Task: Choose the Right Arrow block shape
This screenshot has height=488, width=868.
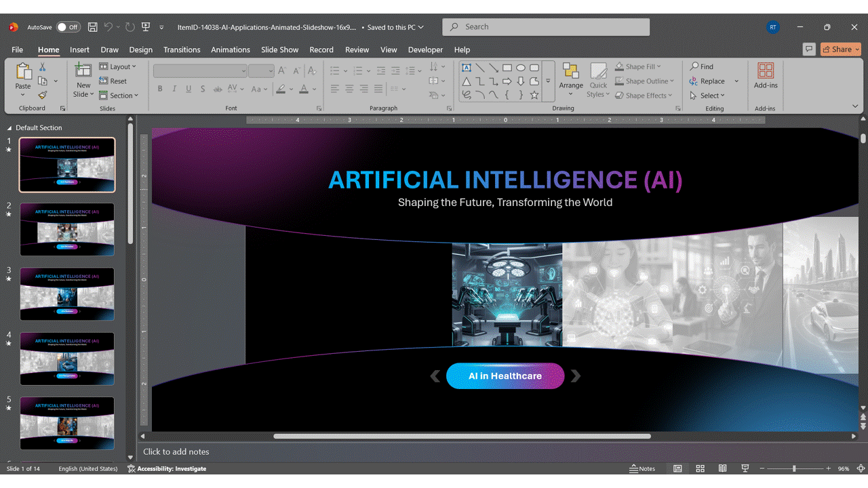Action: (507, 81)
